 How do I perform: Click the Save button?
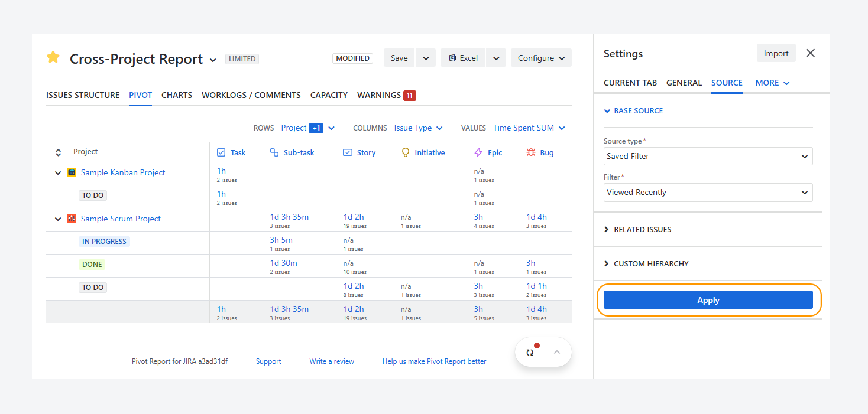(399, 58)
